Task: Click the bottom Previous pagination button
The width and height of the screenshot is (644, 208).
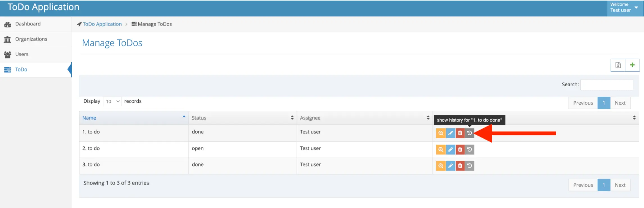Action: (583, 185)
